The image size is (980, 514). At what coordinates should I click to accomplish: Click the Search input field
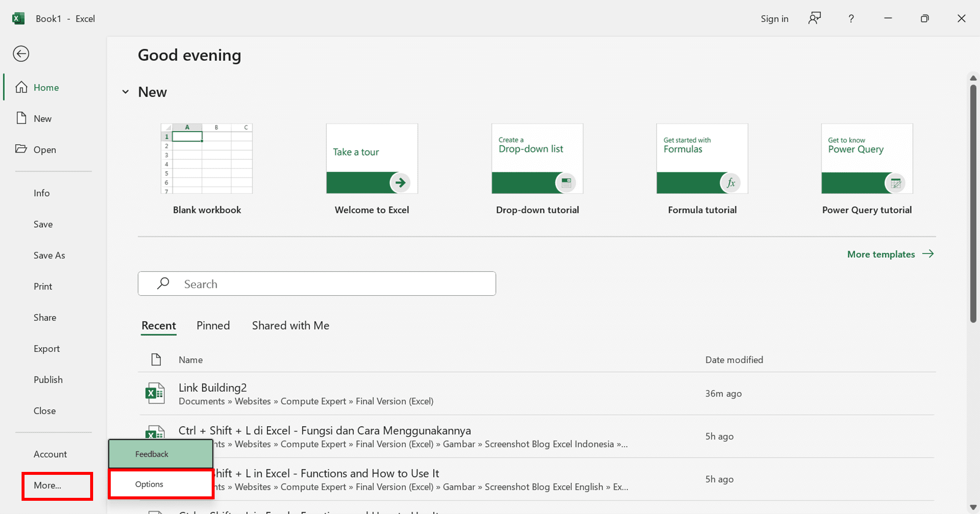317,283
